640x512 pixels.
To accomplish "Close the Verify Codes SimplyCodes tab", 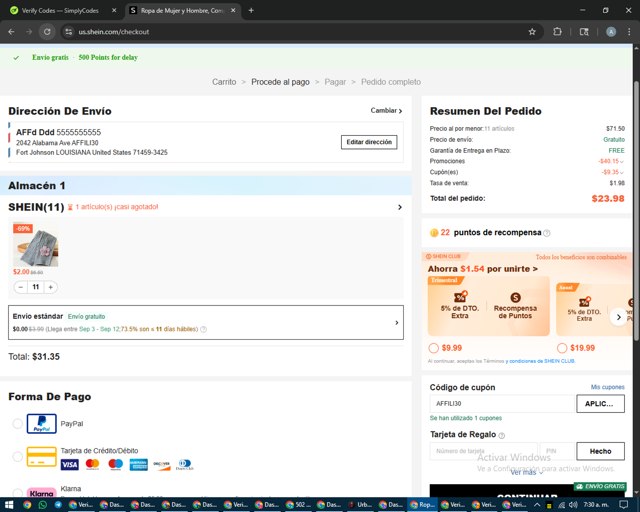I will coord(114,11).
